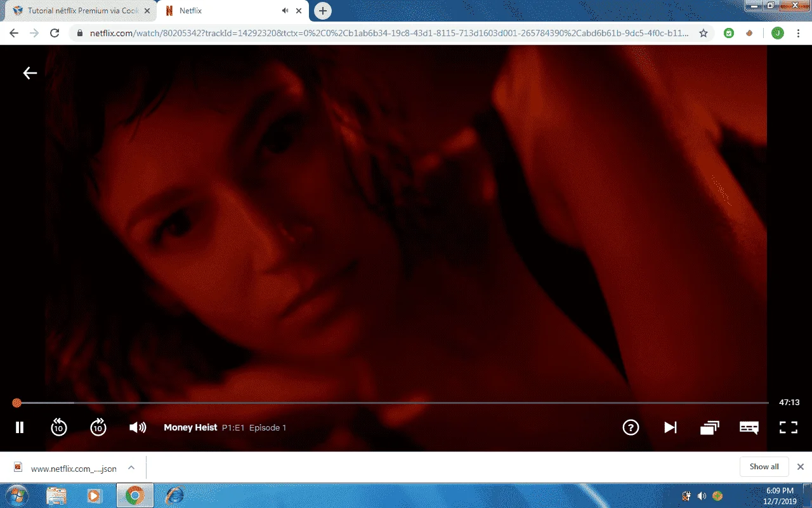The image size is (812, 508).
Task: Click Chrome icon in taskbar
Action: (134, 496)
